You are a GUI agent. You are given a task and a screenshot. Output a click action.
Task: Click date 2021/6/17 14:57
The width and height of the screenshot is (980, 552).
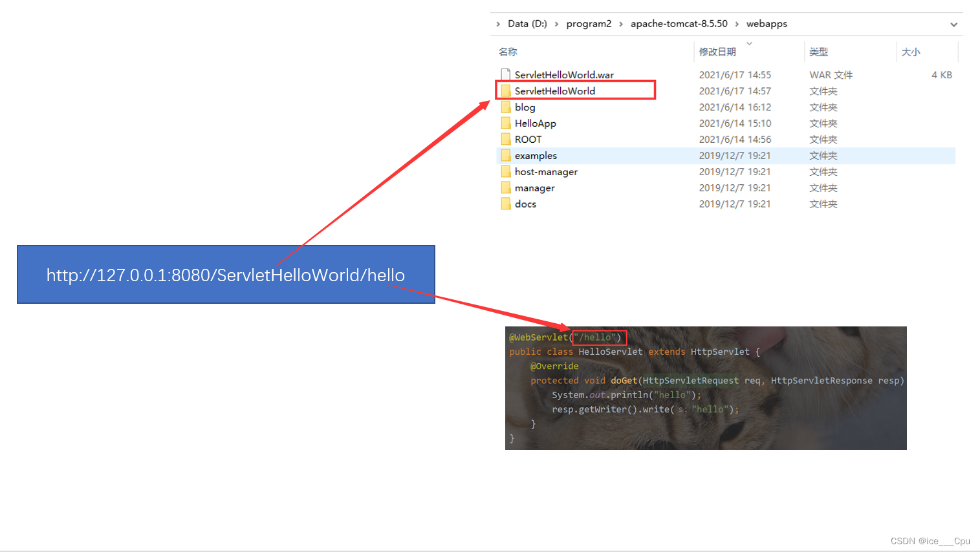tap(735, 91)
